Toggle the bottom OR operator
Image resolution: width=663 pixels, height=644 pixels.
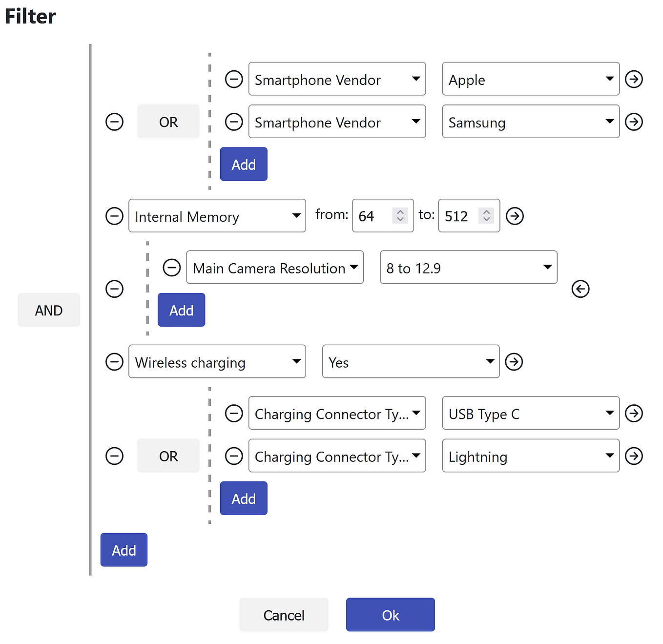click(168, 456)
